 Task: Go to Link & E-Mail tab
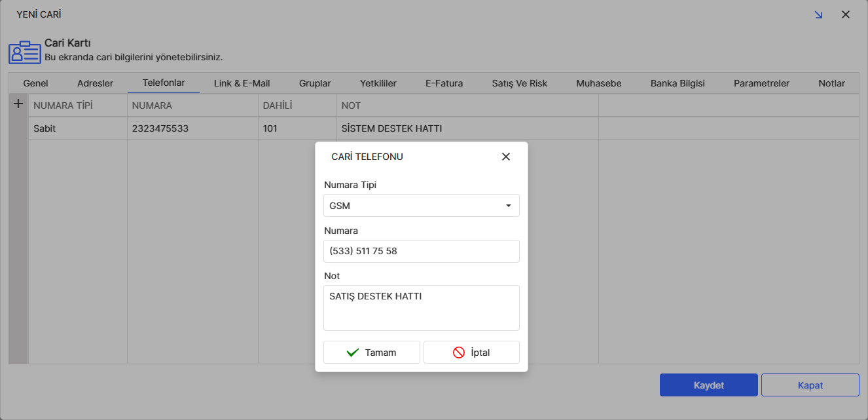point(242,83)
